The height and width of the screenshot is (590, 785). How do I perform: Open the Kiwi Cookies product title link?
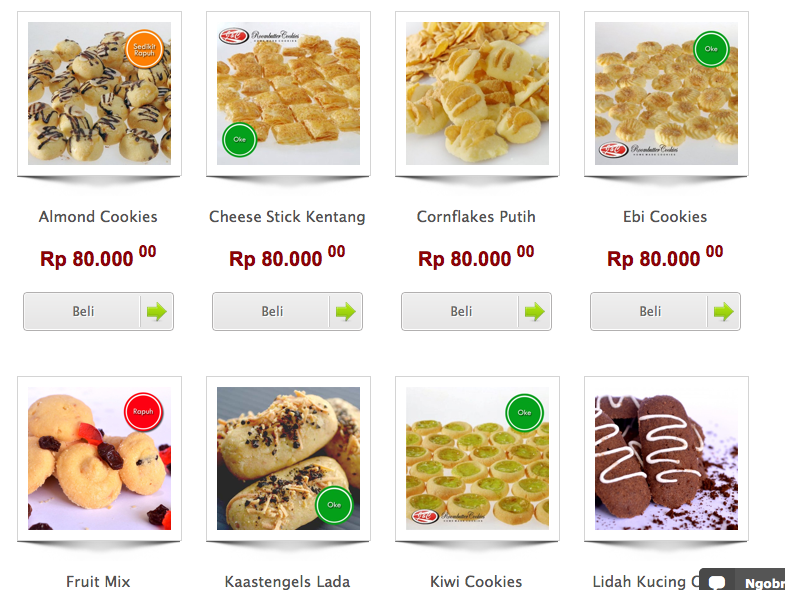coord(476,581)
